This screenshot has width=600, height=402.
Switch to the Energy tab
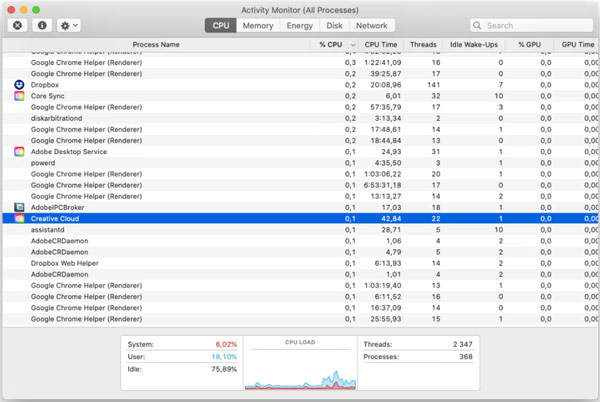coord(300,26)
